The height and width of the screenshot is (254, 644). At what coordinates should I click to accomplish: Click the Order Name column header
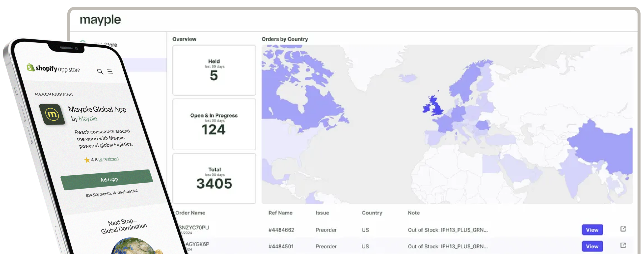[x=190, y=213]
